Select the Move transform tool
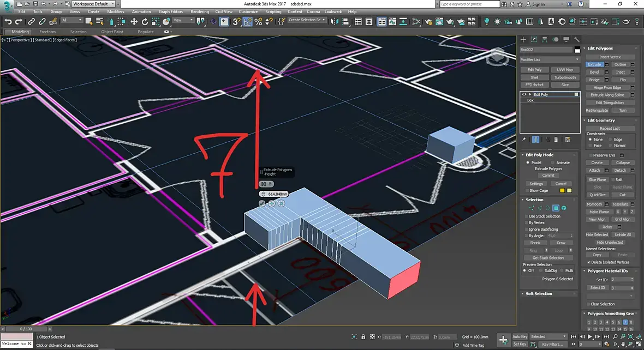 pos(134,21)
